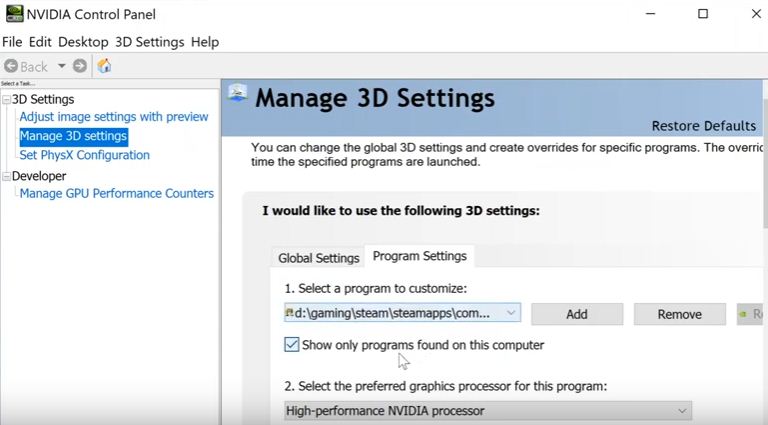This screenshot has width=768, height=425.
Task: Open the Desktop menu
Action: (x=83, y=42)
